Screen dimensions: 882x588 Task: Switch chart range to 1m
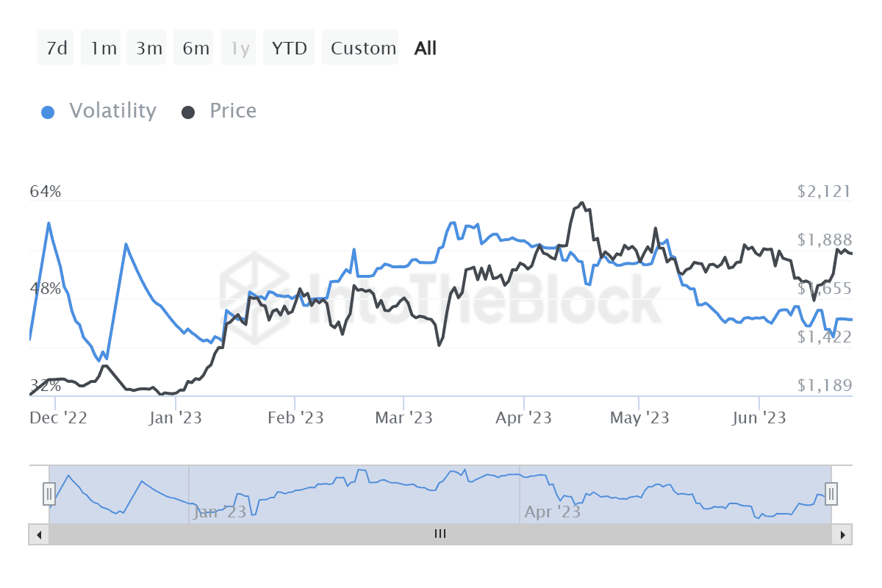pos(104,49)
